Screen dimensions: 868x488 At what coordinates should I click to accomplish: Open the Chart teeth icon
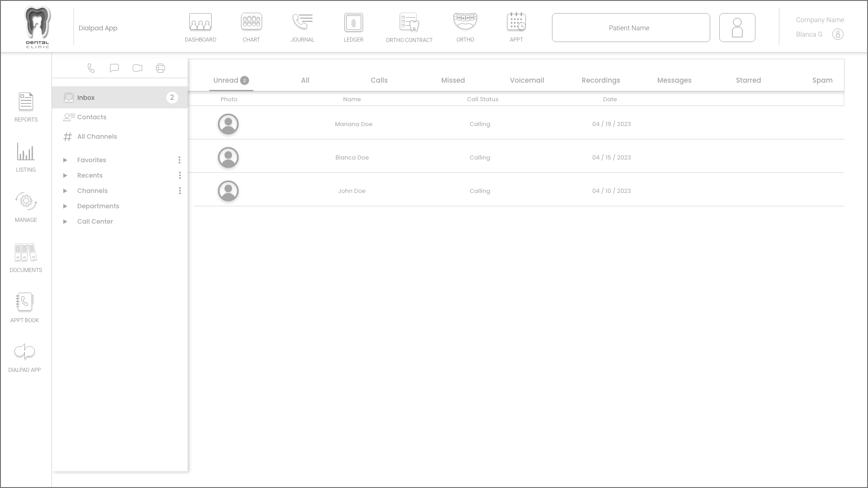(x=251, y=22)
